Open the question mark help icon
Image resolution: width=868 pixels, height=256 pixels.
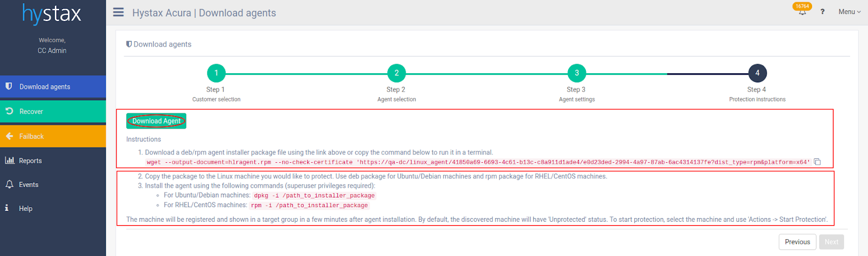click(822, 11)
